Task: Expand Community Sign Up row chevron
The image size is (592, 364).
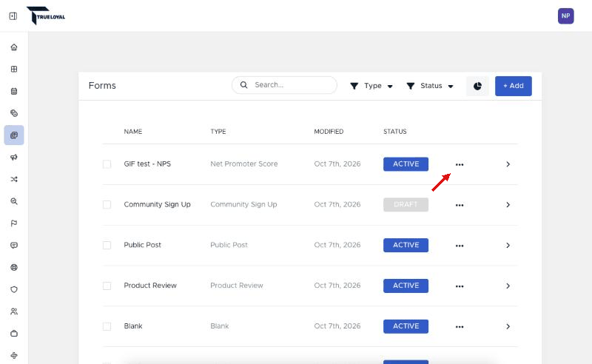Action: tap(508, 205)
